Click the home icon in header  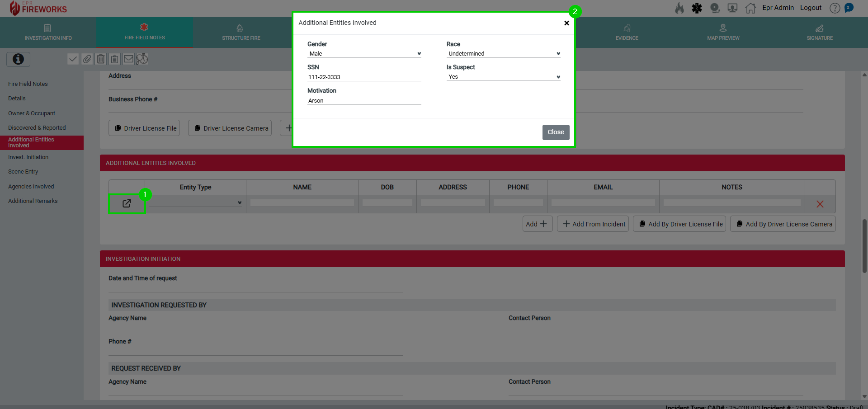point(750,8)
